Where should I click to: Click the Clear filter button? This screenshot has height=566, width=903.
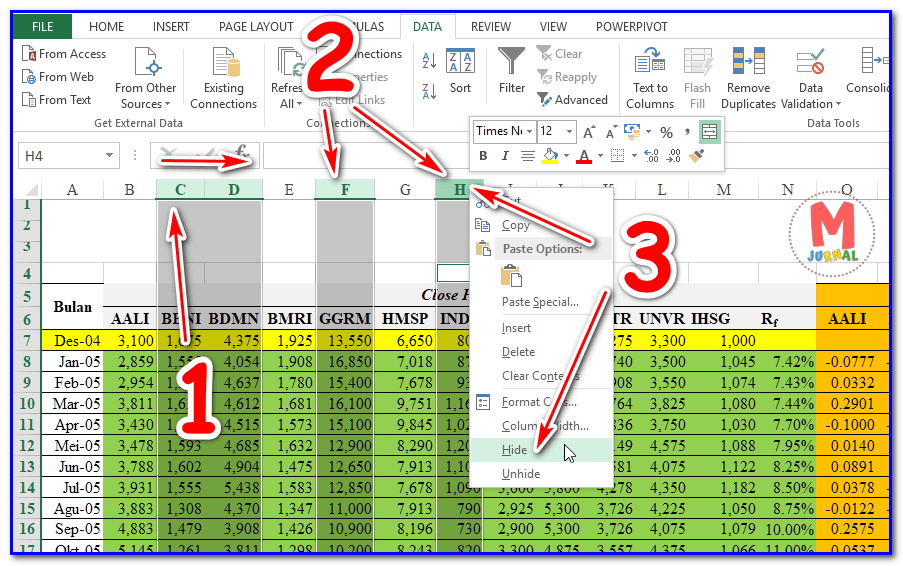[x=560, y=54]
